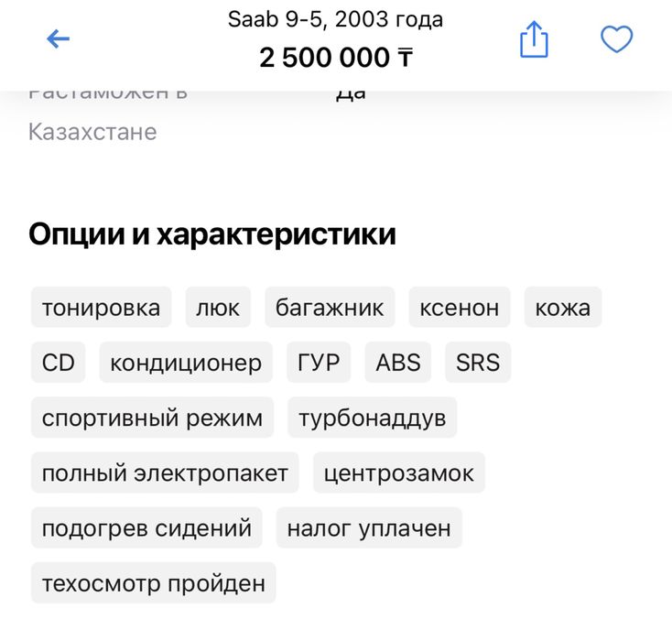Viewport: 672px width, 641px height.
Task: Tap the CD option tag
Action: click(58, 363)
